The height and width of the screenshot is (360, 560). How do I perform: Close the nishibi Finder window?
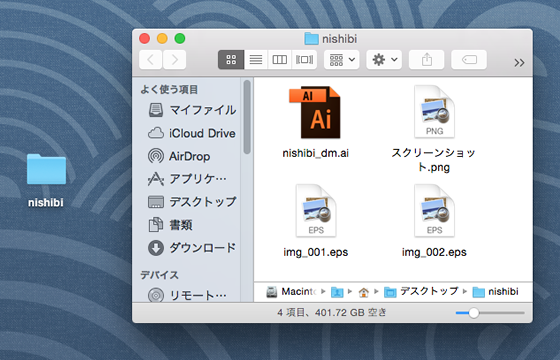[145, 39]
